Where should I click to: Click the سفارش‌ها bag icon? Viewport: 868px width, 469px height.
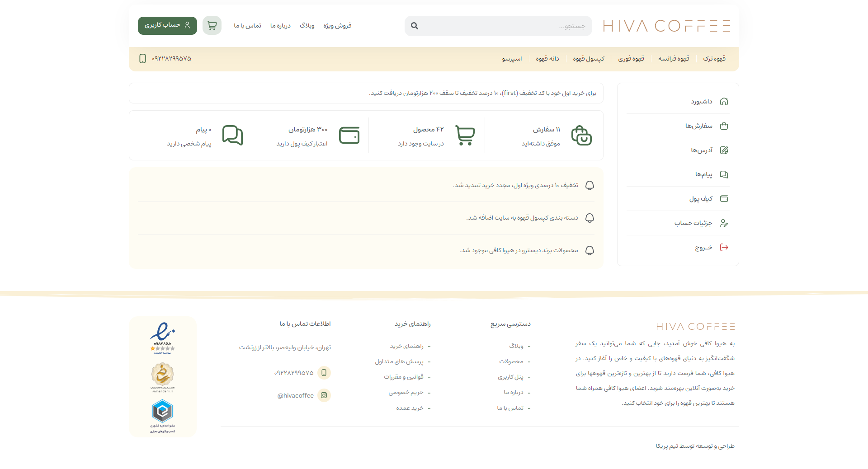[724, 126]
